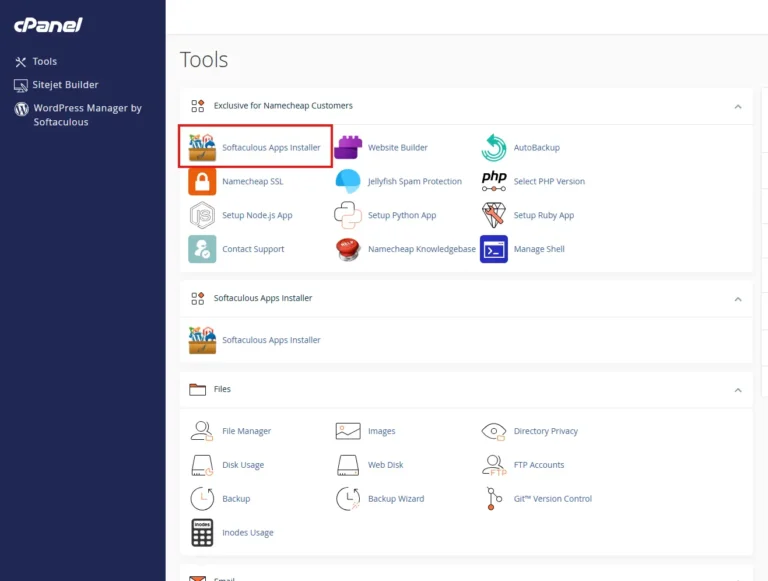768x581 pixels.
Task: Click the Git Version Control icon
Action: point(494,498)
